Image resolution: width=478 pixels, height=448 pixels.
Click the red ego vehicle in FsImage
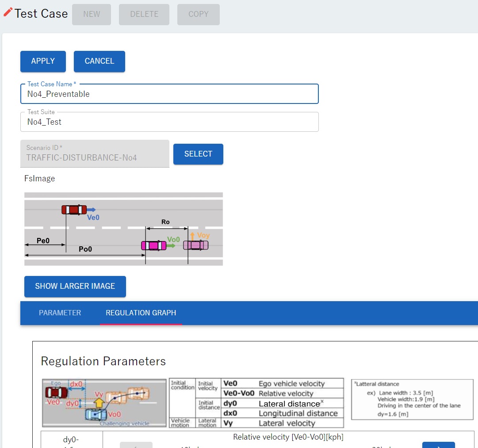74,209
